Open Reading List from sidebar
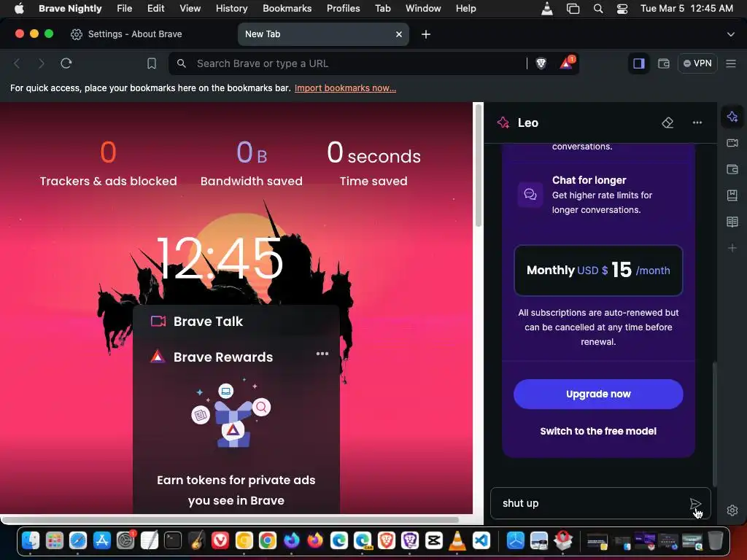Viewport: 747px width, 560px height. point(732,222)
